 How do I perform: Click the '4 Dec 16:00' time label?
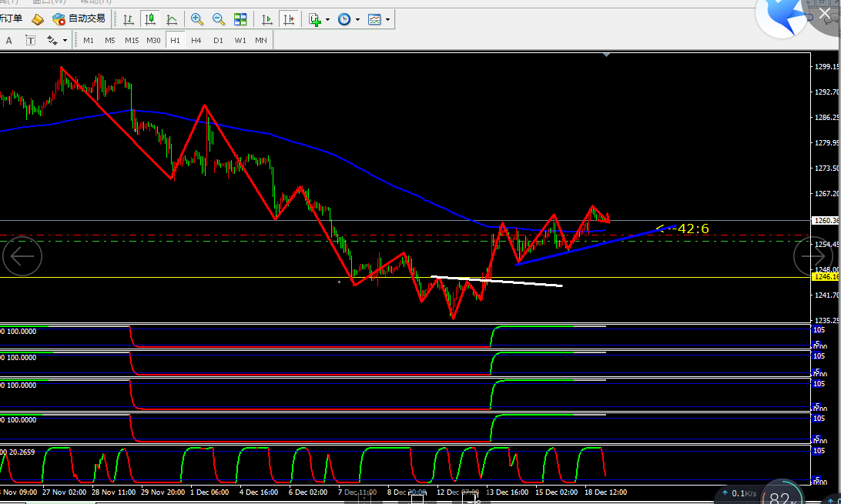259,492
